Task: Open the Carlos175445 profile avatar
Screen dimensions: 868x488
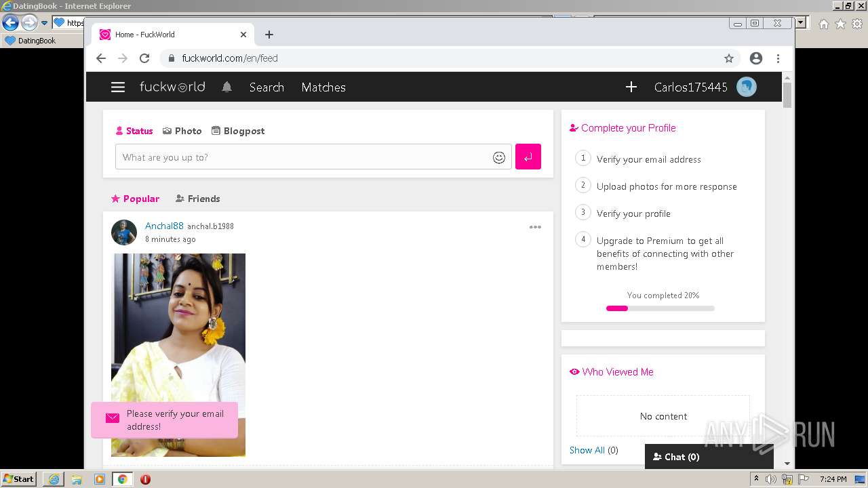Action: 747,87
